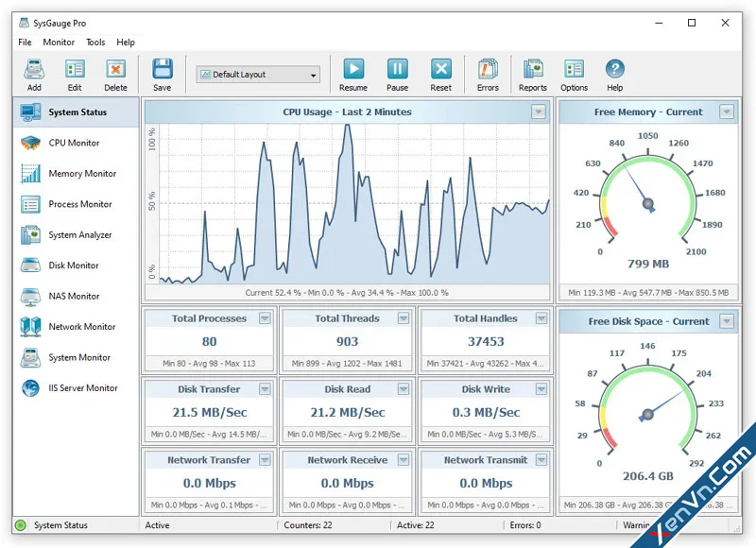Expand the Total Processes dropdown arrow
This screenshot has height=548, width=756.
pyautogui.click(x=265, y=318)
